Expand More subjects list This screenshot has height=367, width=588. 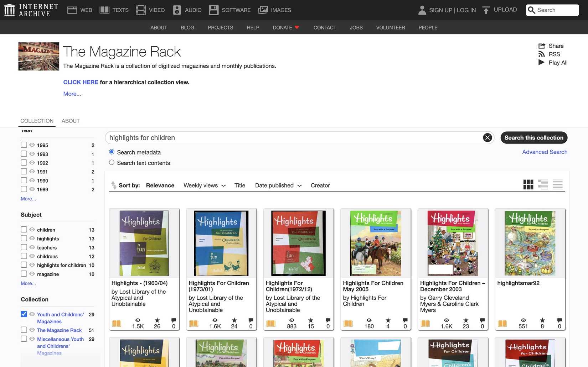point(28,283)
